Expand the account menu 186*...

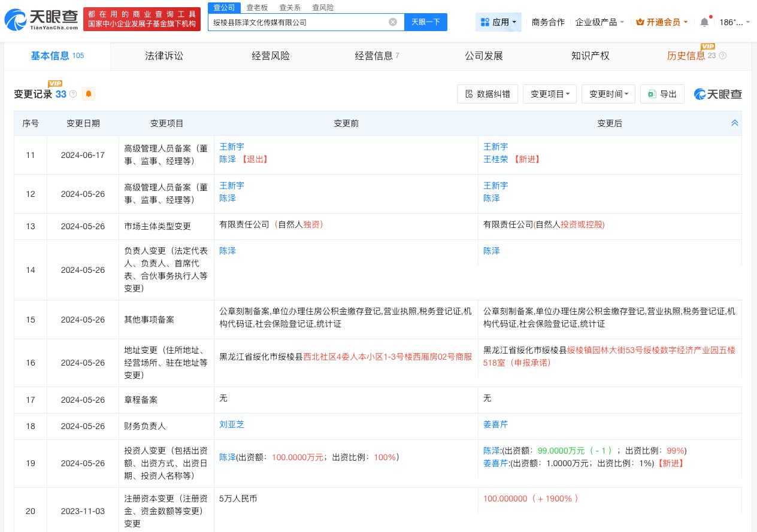pos(734,22)
